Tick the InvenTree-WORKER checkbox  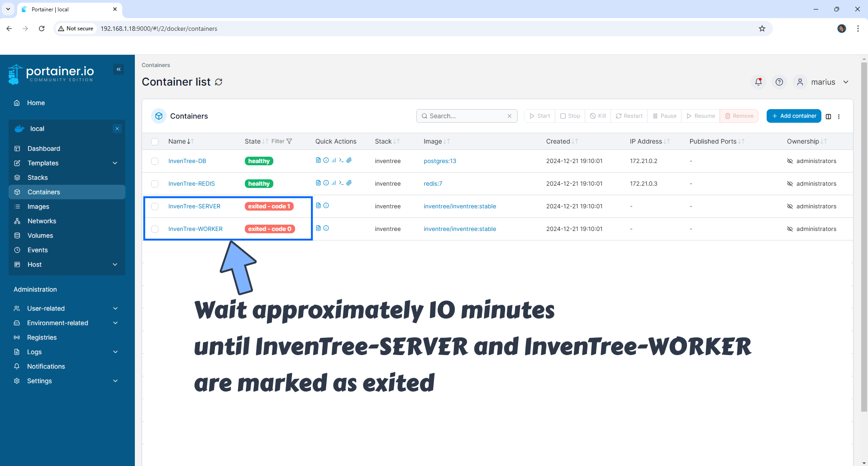[155, 229]
